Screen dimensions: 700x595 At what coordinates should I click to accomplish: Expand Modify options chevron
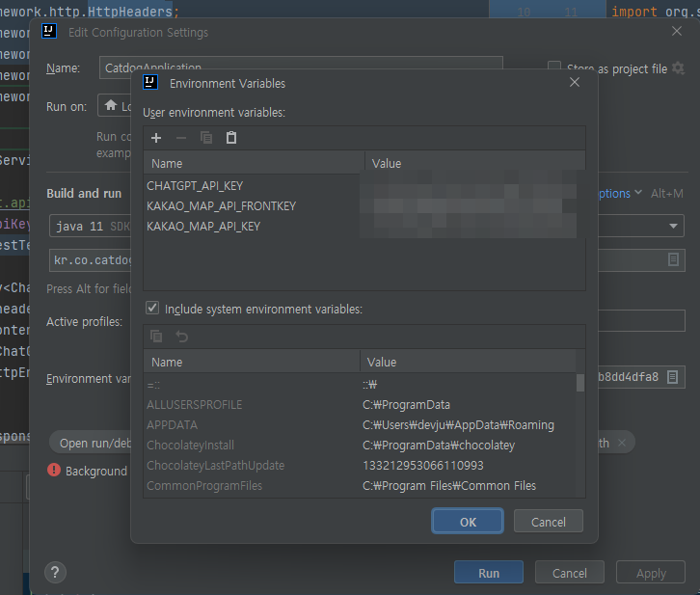click(638, 192)
